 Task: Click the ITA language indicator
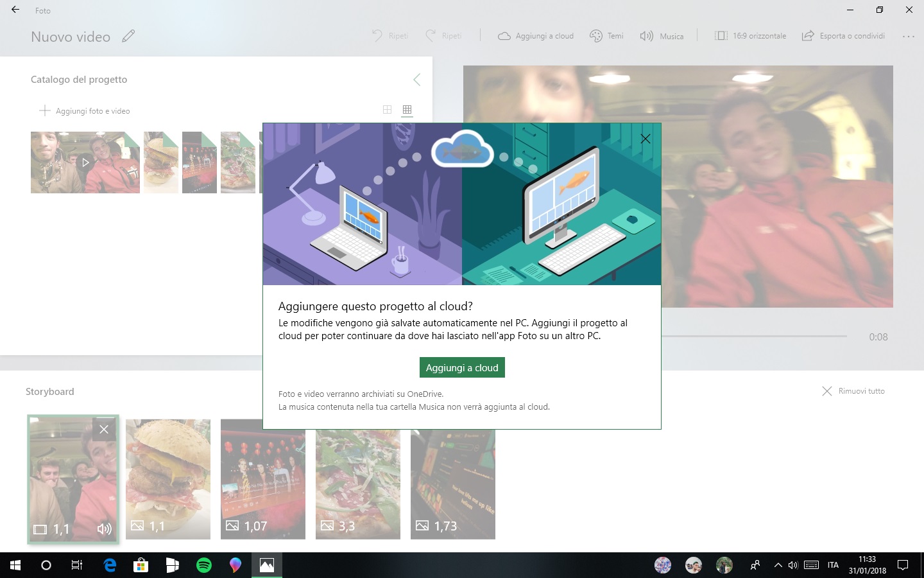[x=833, y=565]
